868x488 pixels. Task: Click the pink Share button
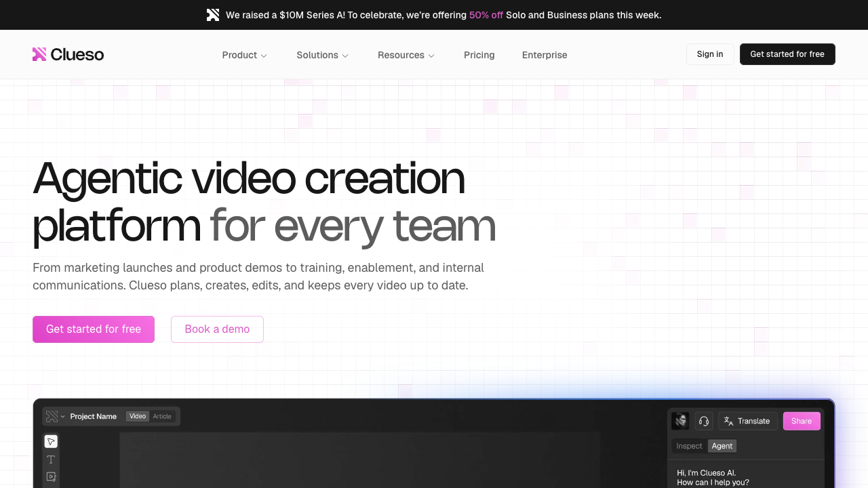tap(802, 421)
